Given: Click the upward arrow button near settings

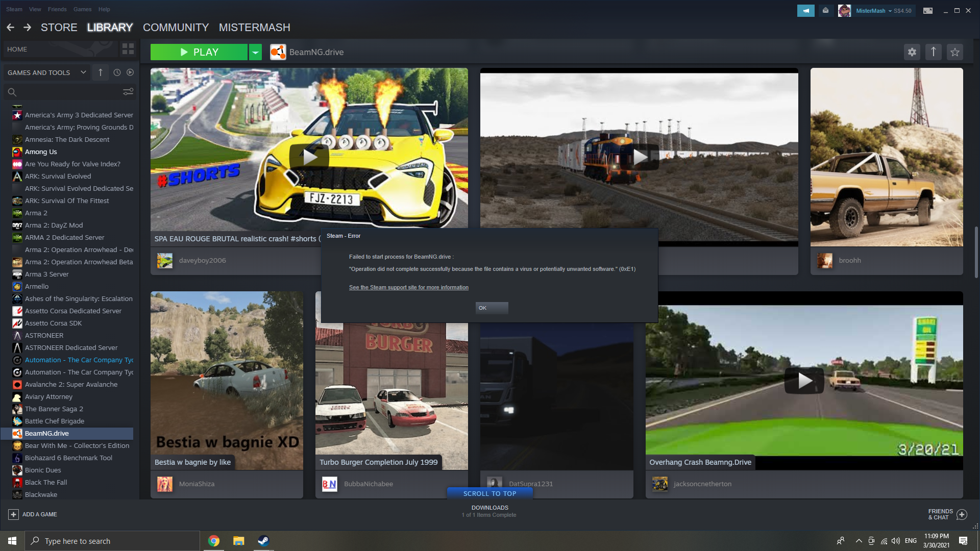Looking at the screenshot, I should point(934,52).
